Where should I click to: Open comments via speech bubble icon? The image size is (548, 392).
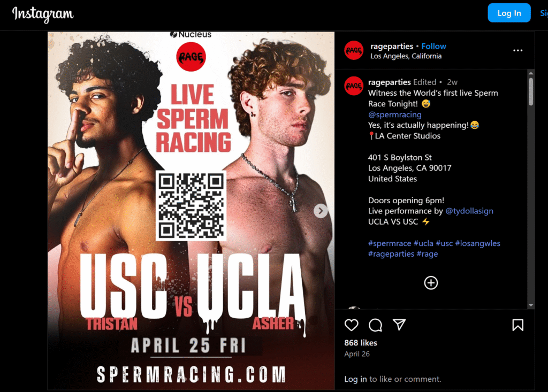tap(375, 325)
